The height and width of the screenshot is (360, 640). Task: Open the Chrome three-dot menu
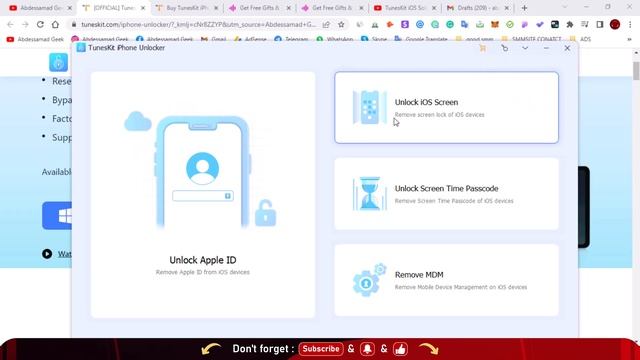(630, 24)
